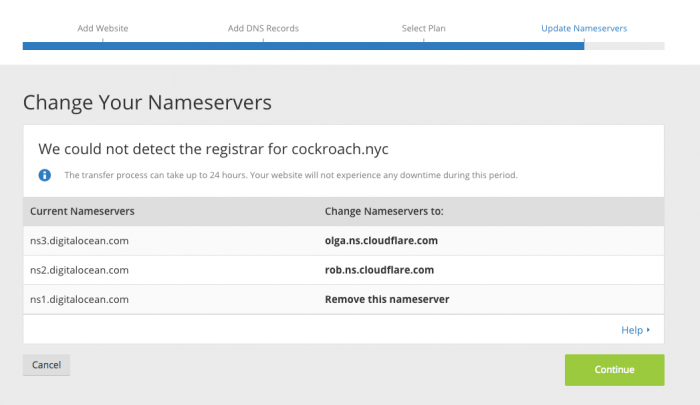Image resolution: width=700 pixels, height=405 pixels.
Task: Go to the Select Plan step
Action: 424,28
